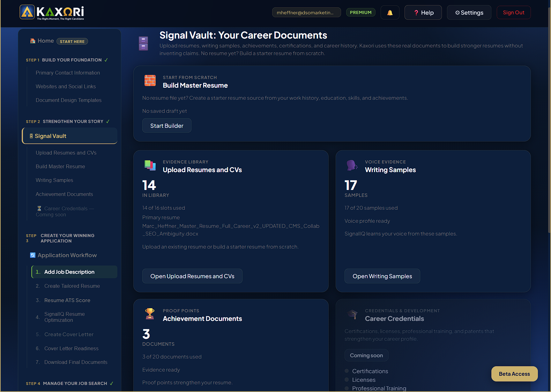Click '3 of 20 documents used' text

(x=172, y=357)
